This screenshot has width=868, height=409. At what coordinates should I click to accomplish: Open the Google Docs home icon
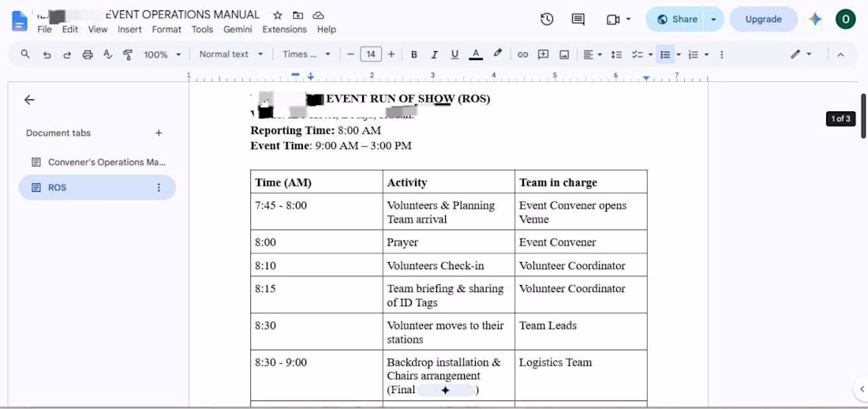tap(20, 21)
